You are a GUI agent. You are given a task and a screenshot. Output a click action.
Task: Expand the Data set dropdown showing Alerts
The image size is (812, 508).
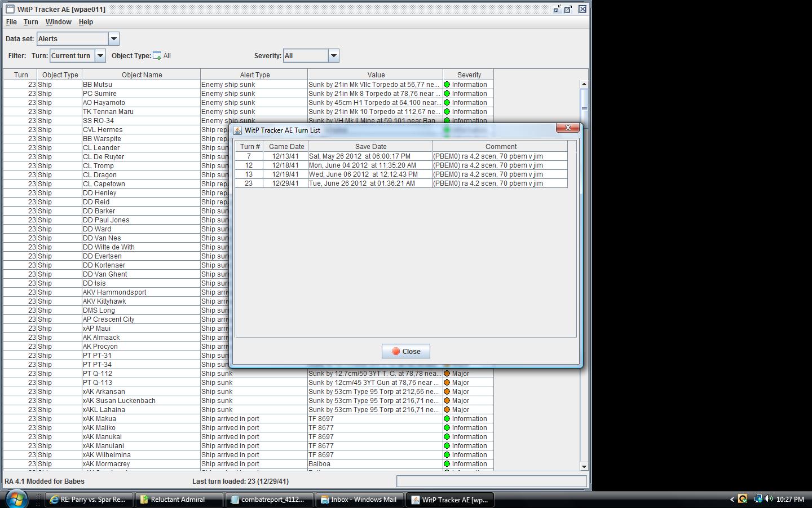[x=113, y=39]
